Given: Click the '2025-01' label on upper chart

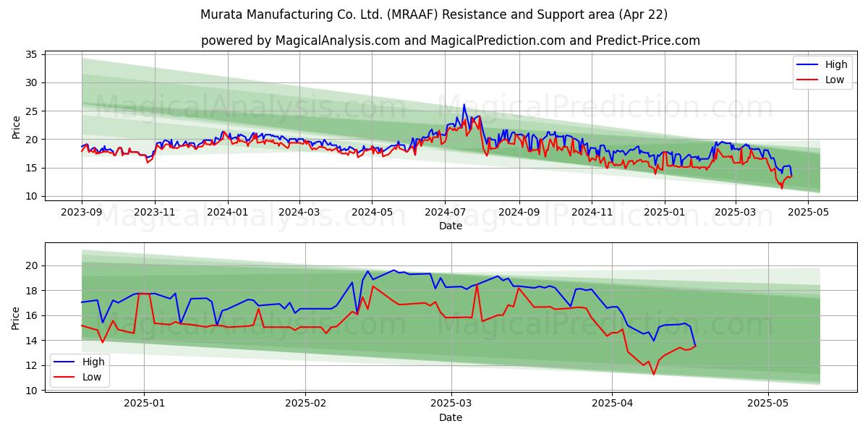Looking at the screenshot, I should click(x=664, y=212).
